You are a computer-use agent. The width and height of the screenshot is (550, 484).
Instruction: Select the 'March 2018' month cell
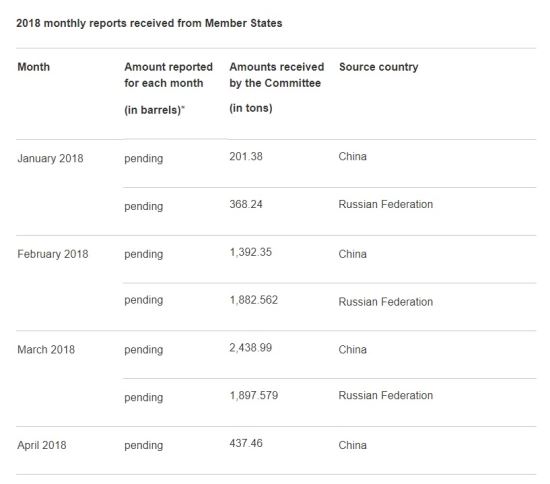tap(46, 350)
